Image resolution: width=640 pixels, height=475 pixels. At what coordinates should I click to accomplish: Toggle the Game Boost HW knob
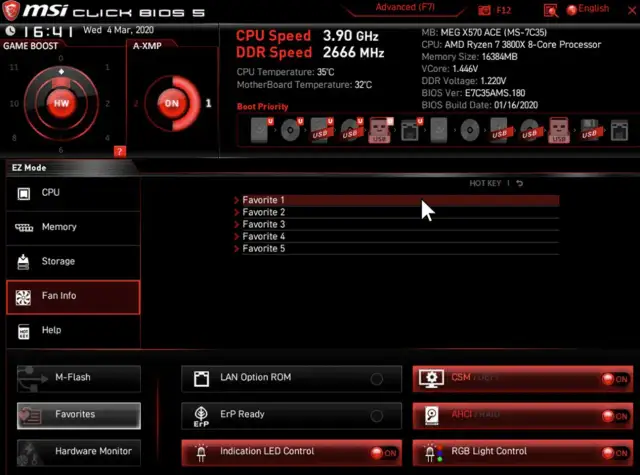coord(61,103)
